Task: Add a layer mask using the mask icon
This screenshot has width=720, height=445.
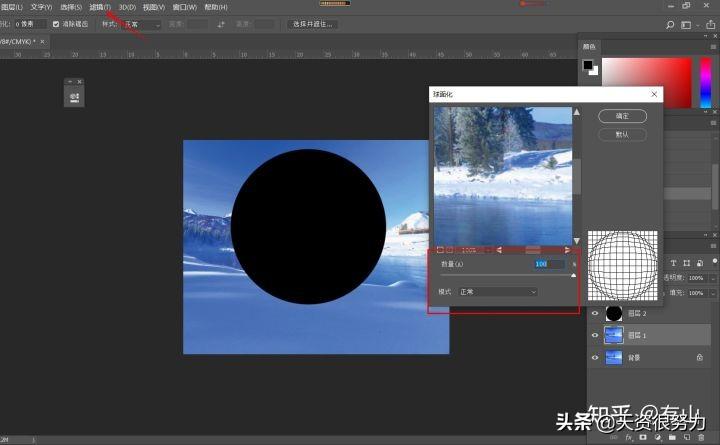Action: click(643, 437)
